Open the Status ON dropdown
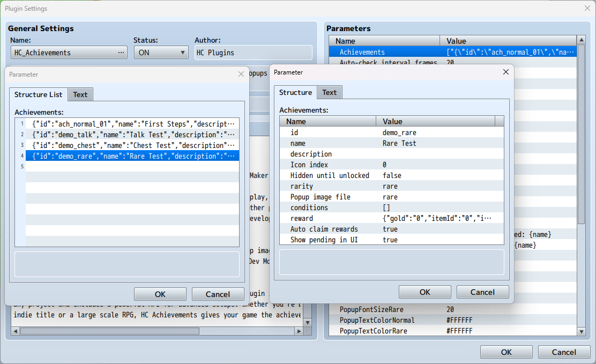The width and height of the screenshot is (596, 364). [x=161, y=53]
